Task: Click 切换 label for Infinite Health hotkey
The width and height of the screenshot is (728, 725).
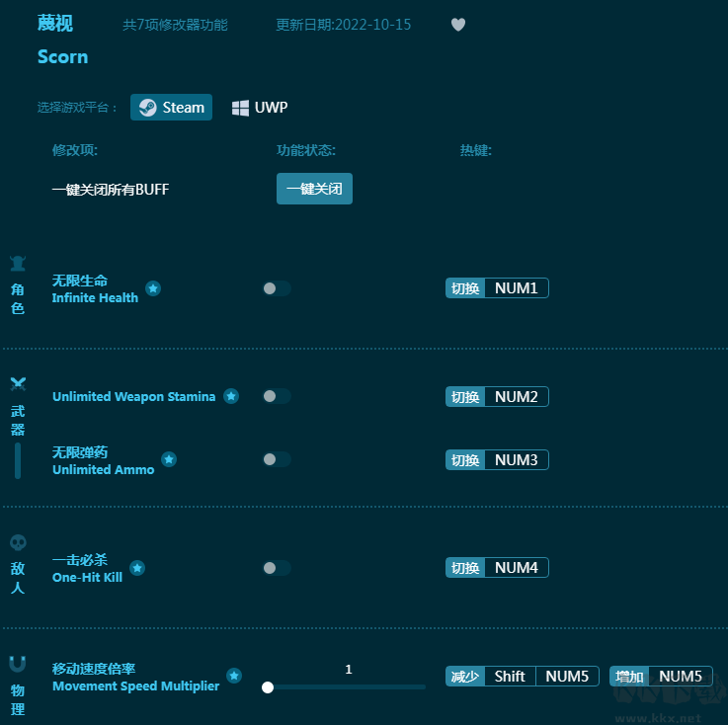Action: 465,288
